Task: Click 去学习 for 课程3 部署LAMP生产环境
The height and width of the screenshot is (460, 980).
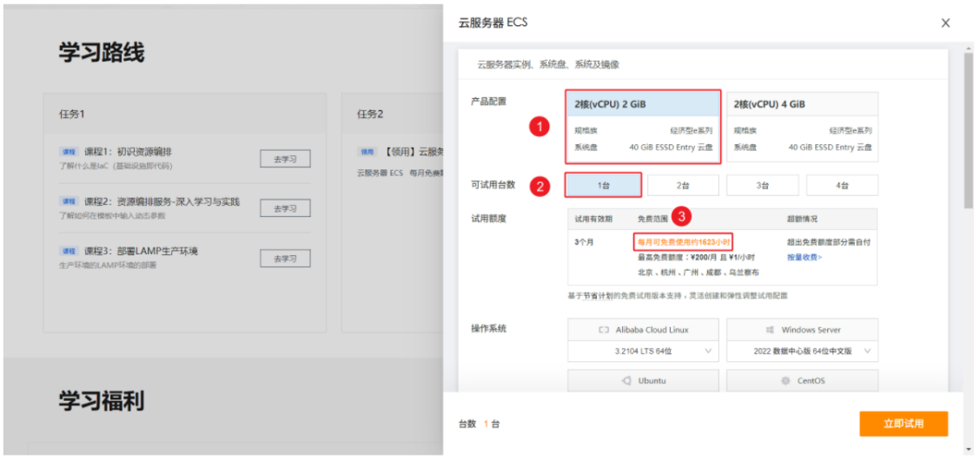Action: pos(285,258)
